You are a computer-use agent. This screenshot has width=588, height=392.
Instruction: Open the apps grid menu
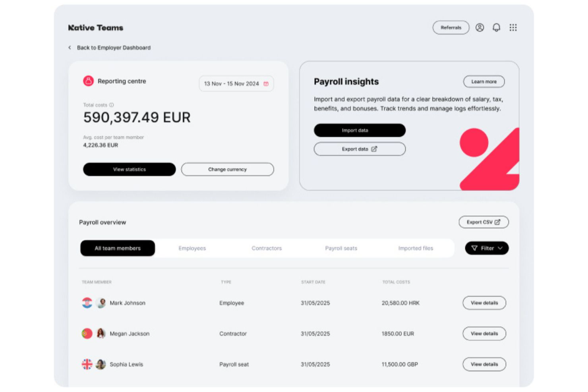pos(513,27)
